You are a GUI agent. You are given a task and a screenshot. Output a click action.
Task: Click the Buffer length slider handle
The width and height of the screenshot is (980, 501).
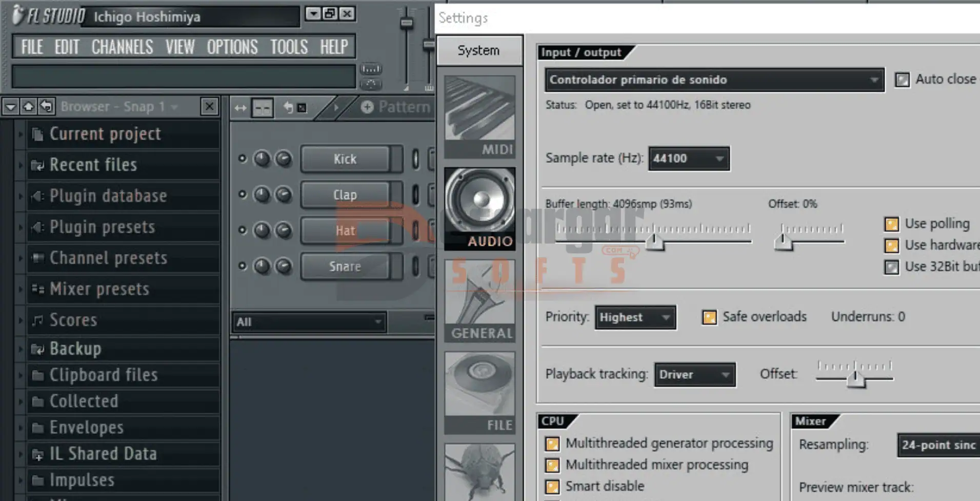(654, 242)
